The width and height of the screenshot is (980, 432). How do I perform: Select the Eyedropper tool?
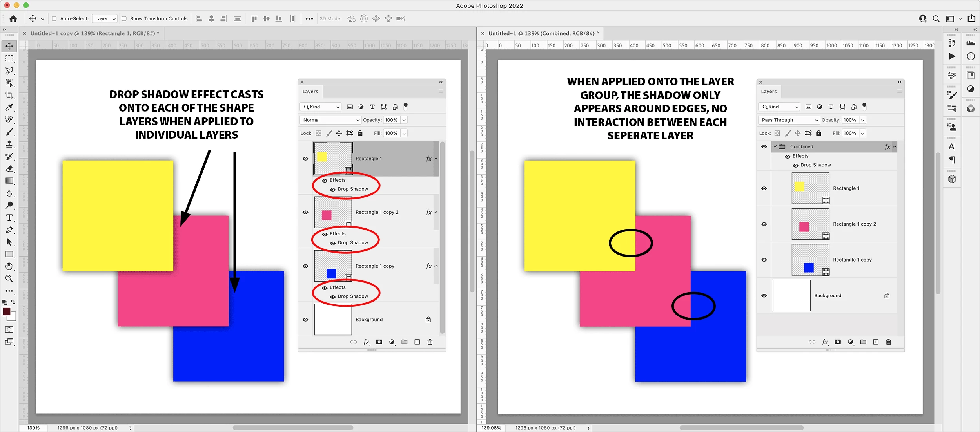point(9,107)
